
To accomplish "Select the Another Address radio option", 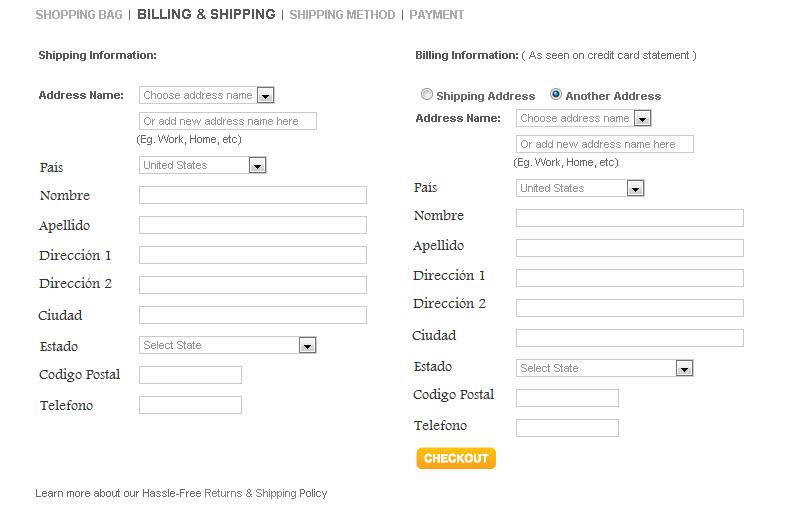I will (x=556, y=95).
